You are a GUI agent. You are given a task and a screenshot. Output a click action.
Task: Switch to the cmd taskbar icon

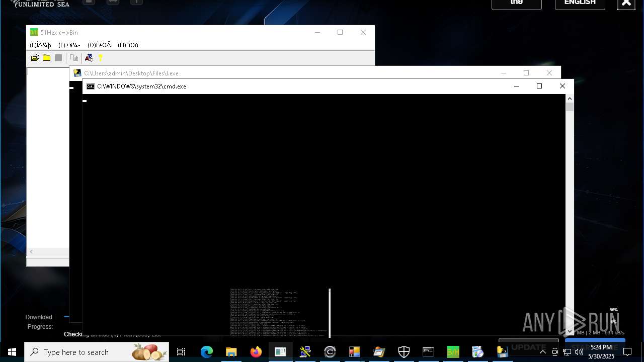coord(429,352)
